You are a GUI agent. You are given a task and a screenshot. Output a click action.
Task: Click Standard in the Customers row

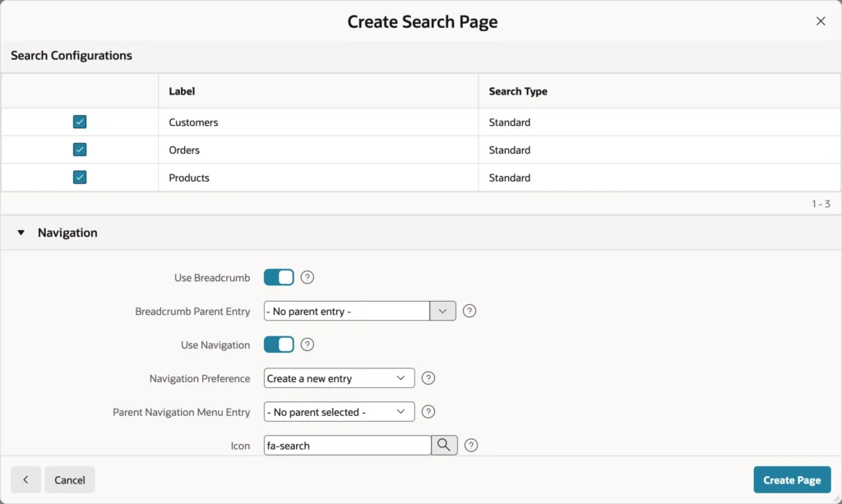510,123
